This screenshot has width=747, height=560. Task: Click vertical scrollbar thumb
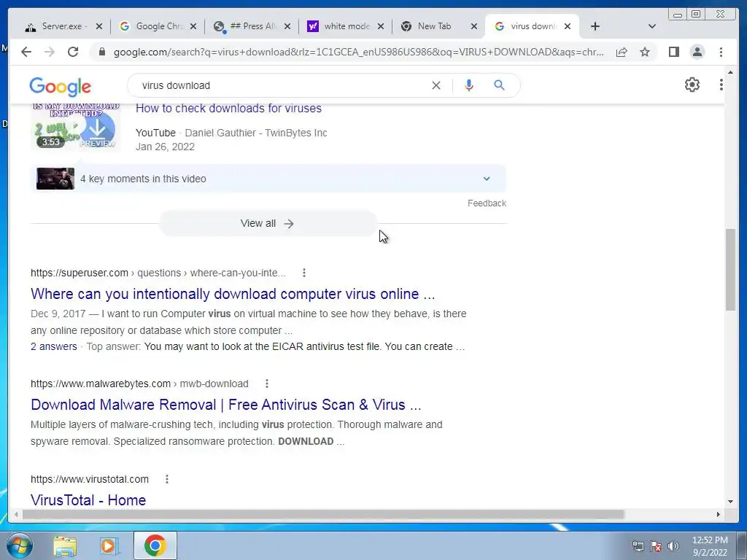click(x=731, y=270)
